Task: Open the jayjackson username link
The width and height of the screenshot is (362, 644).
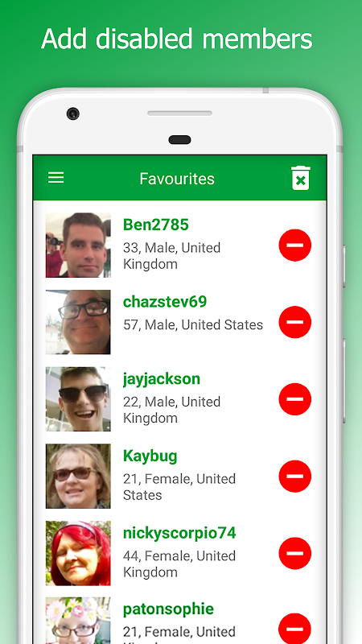Action: [x=162, y=379]
